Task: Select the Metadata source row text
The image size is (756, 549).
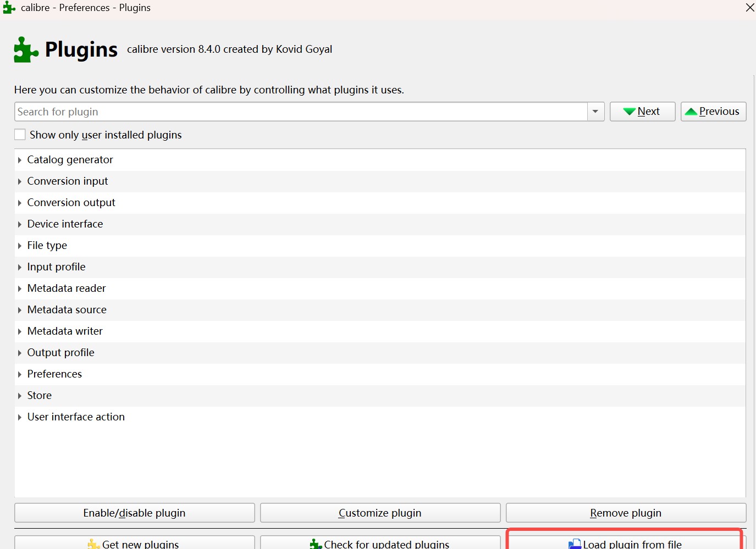Action: point(67,310)
